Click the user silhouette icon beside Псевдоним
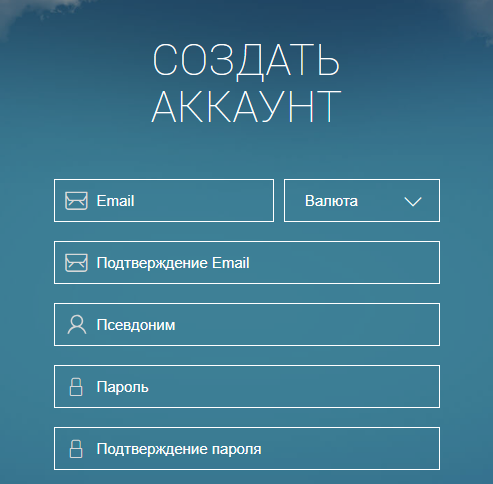This screenshot has height=484, width=493. [77, 325]
